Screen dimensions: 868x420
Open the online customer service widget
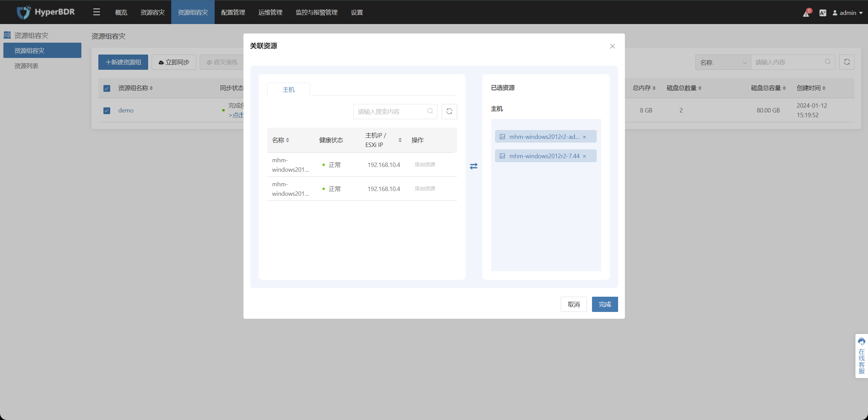[x=862, y=356]
